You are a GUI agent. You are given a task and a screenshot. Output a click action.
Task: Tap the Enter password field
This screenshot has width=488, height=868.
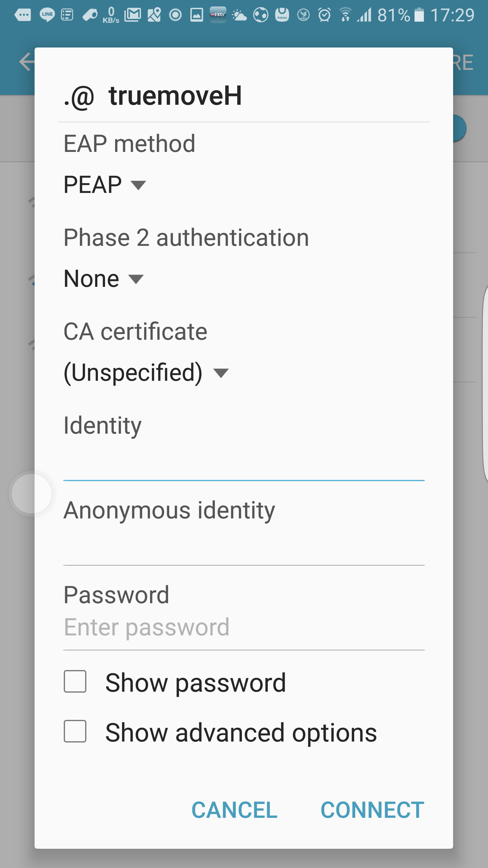(244, 628)
